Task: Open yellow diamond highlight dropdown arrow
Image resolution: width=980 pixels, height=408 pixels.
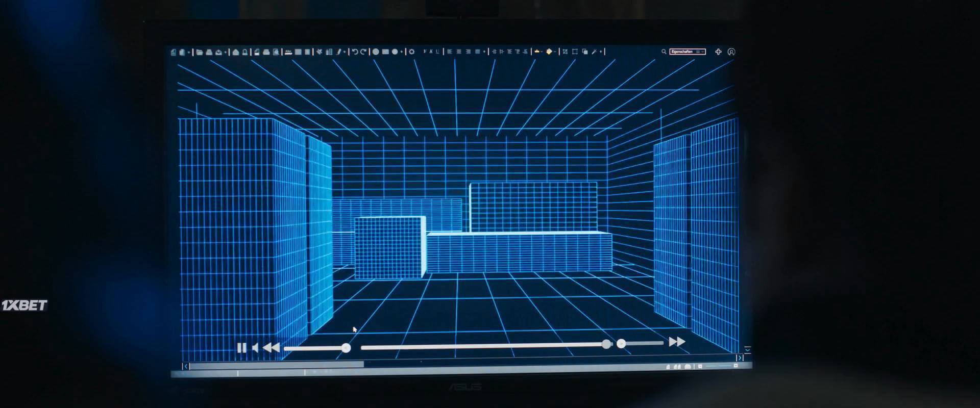Action: [555, 52]
